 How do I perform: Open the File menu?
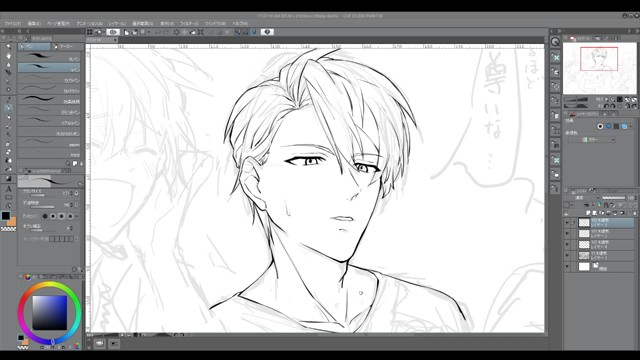12,24
